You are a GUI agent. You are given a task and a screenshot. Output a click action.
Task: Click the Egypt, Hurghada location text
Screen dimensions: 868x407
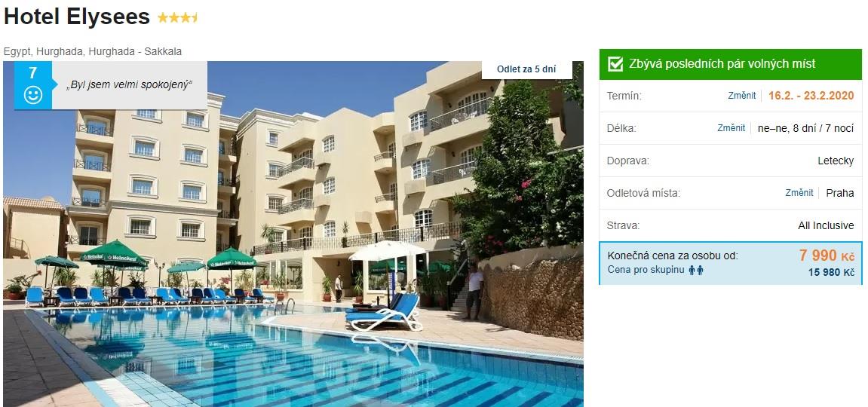coord(93,51)
